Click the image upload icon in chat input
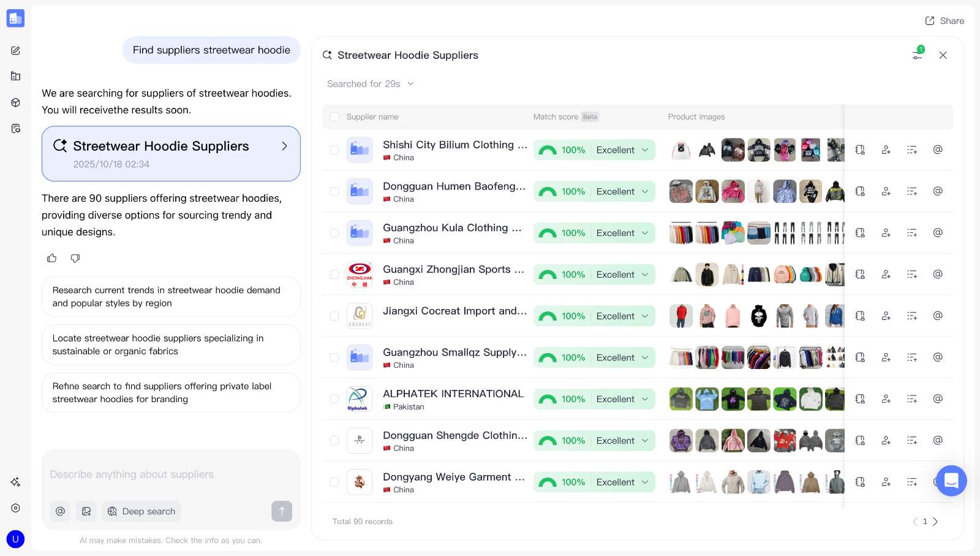The width and height of the screenshot is (980, 556). click(86, 511)
